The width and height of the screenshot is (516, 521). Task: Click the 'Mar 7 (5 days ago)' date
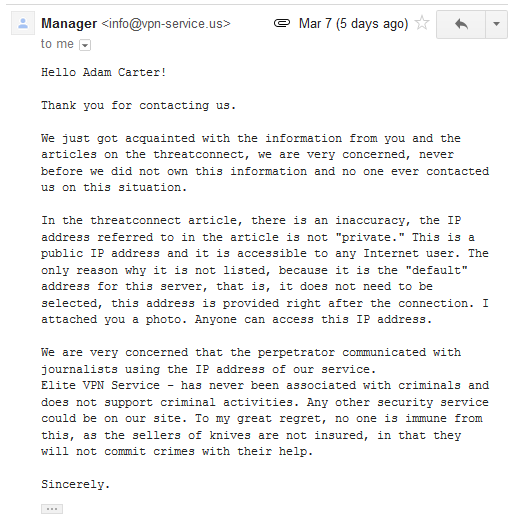353,24
